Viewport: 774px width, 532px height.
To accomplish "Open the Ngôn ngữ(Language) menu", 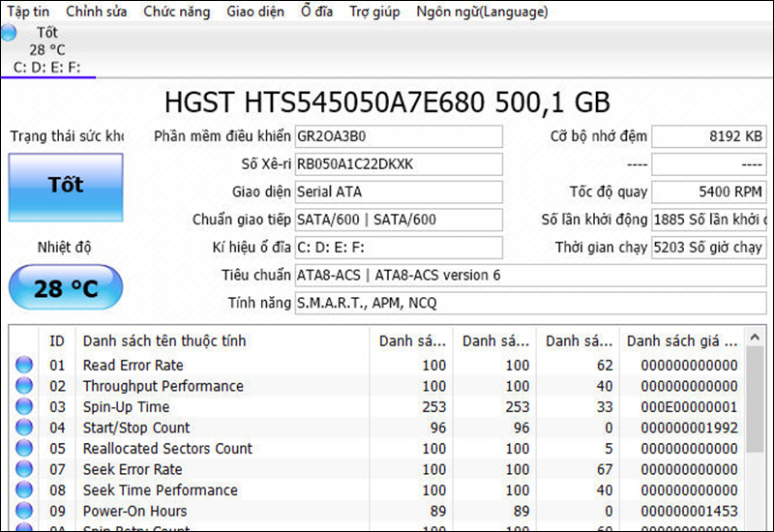I will click(x=482, y=12).
